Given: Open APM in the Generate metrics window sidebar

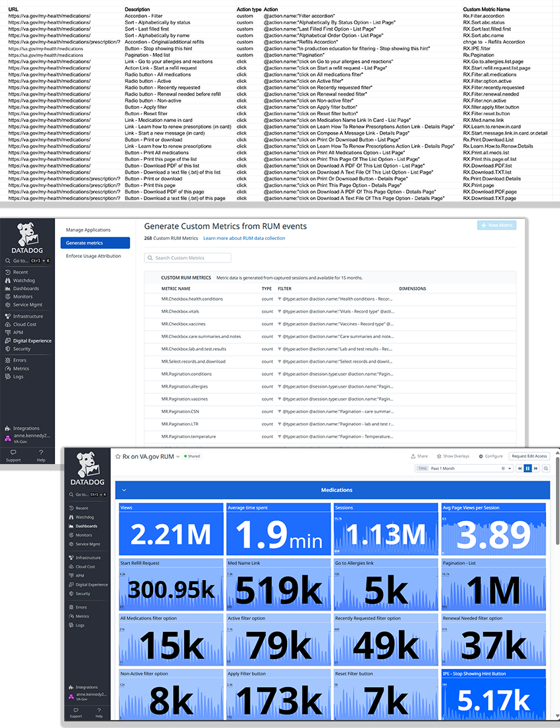Looking at the screenshot, I should coord(14,332).
